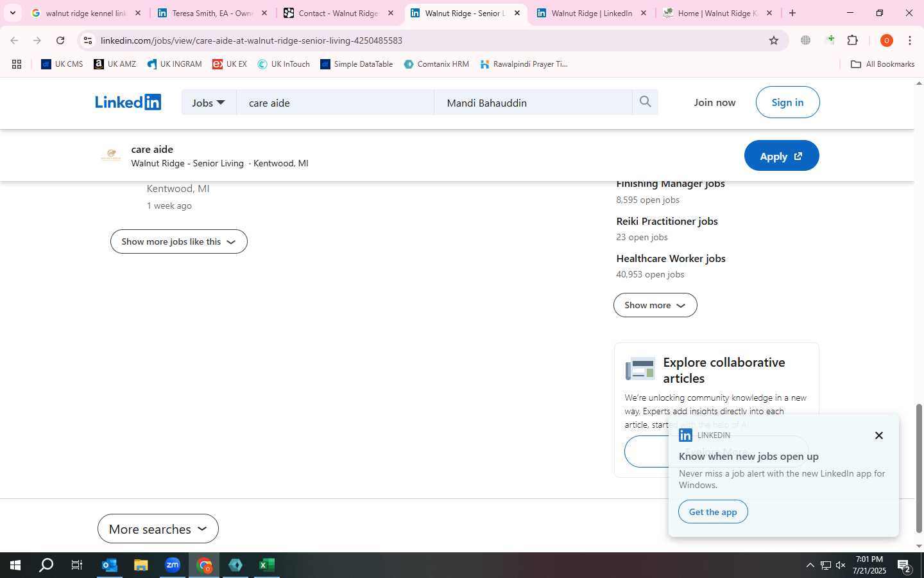This screenshot has height=578, width=924.
Task: Open UK CMS bookmark
Action: [x=62, y=64]
